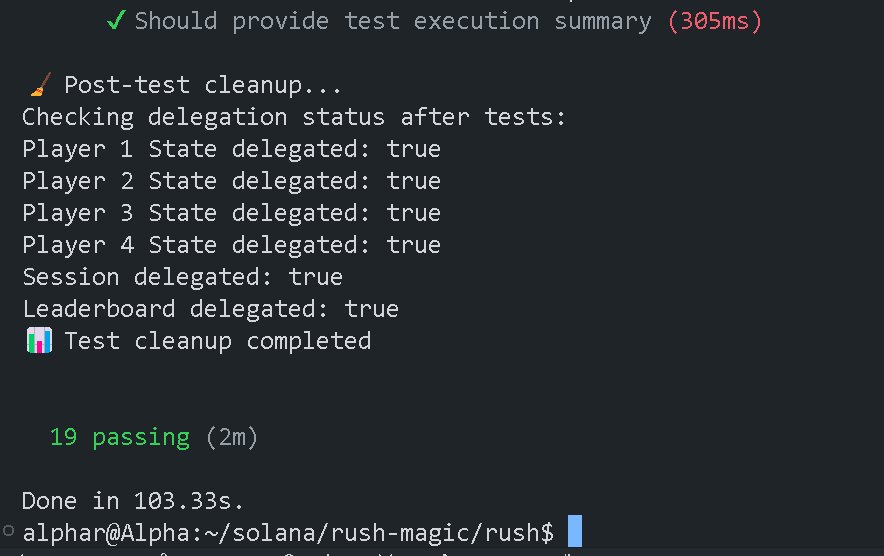The width and height of the screenshot is (884, 556).
Task: Click the "(2m)" total duration text
Action: 231,437
